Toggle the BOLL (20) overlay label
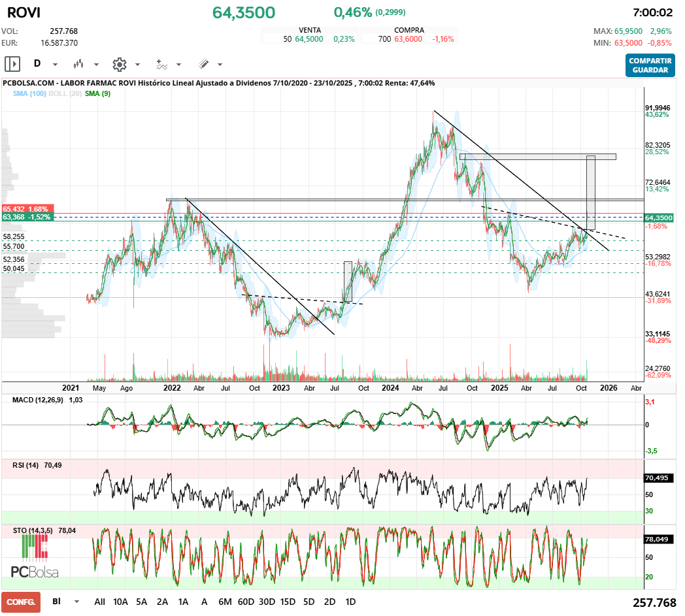This screenshot has height=616, width=685. coord(65,94)
